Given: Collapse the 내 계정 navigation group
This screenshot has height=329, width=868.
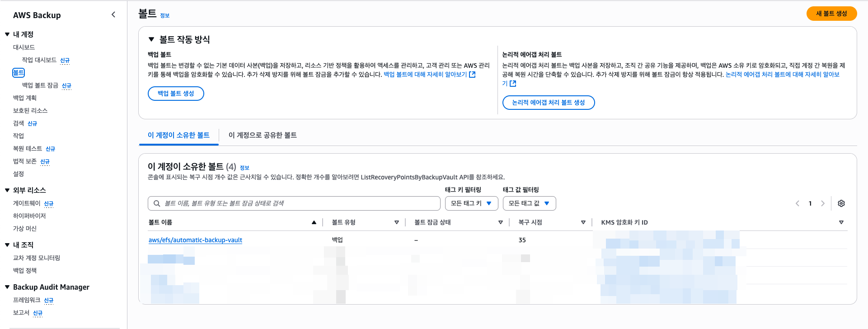Looking at the screenshot, I should pos(7,34).
